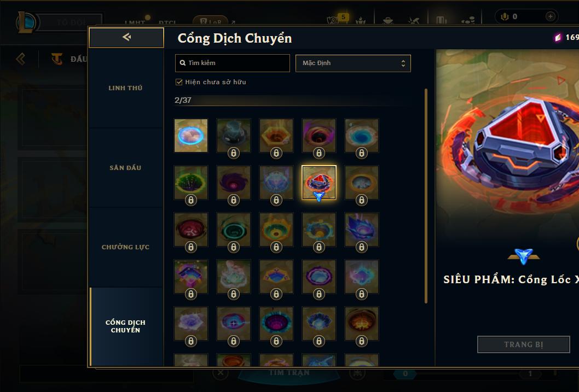Select the red triangular Siêu Phẩm portal thumbnail

[x=319, y=182]
